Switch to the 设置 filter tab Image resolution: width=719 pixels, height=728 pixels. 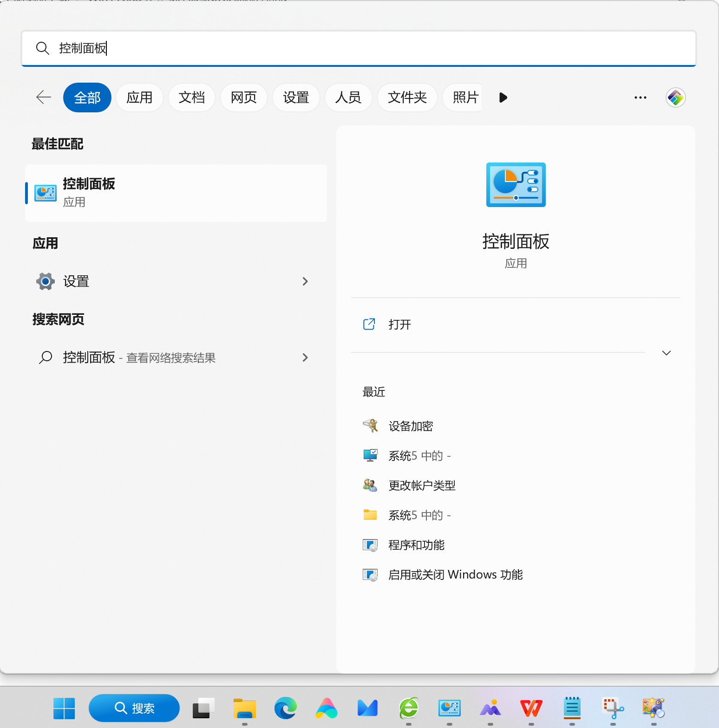[x=296, y=97]
